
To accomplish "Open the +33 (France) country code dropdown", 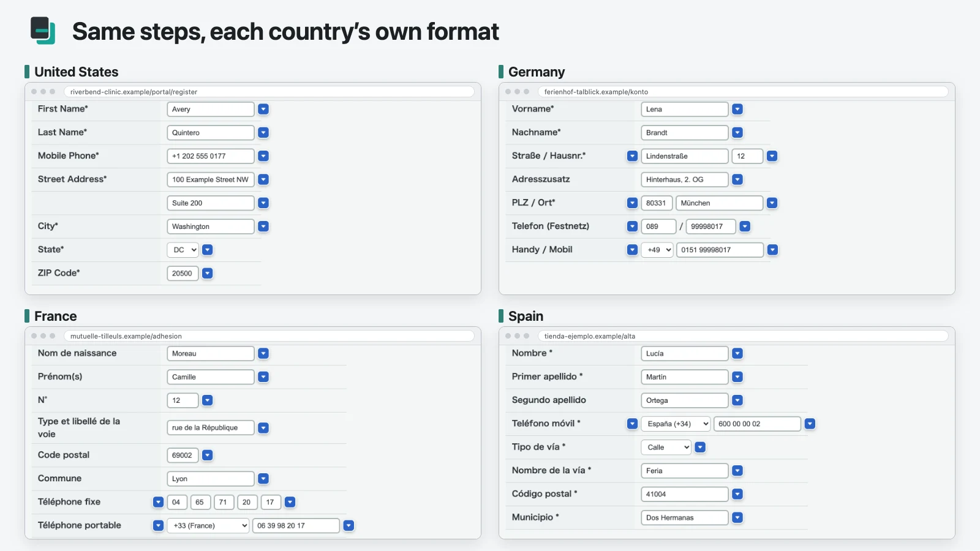I will pyautogui.click(x=208, y=525).
